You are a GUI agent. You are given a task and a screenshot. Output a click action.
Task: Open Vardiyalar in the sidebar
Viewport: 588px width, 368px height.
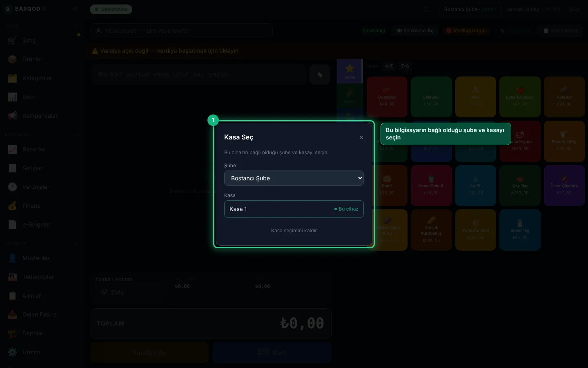coord(42,187)
